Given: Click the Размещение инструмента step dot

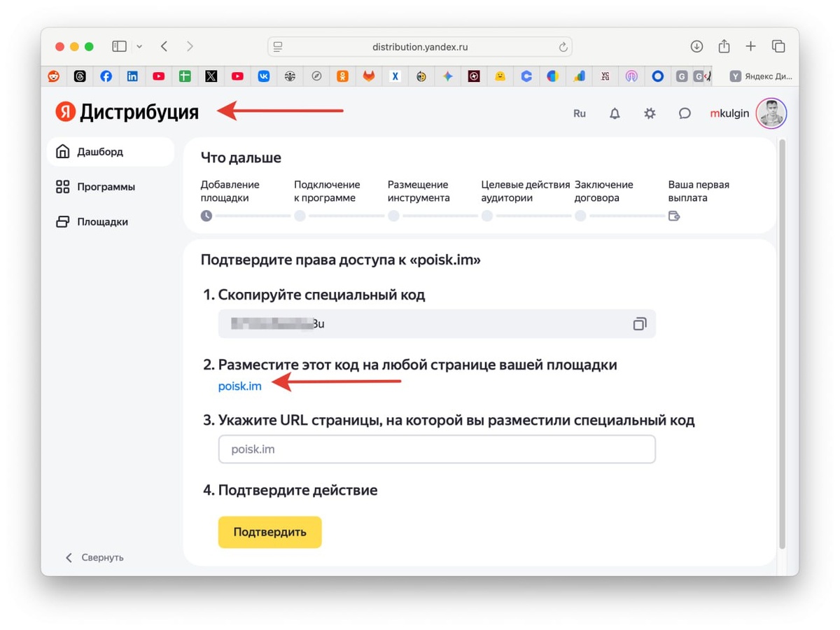Looking at the screenshot, I should (393, 216).
